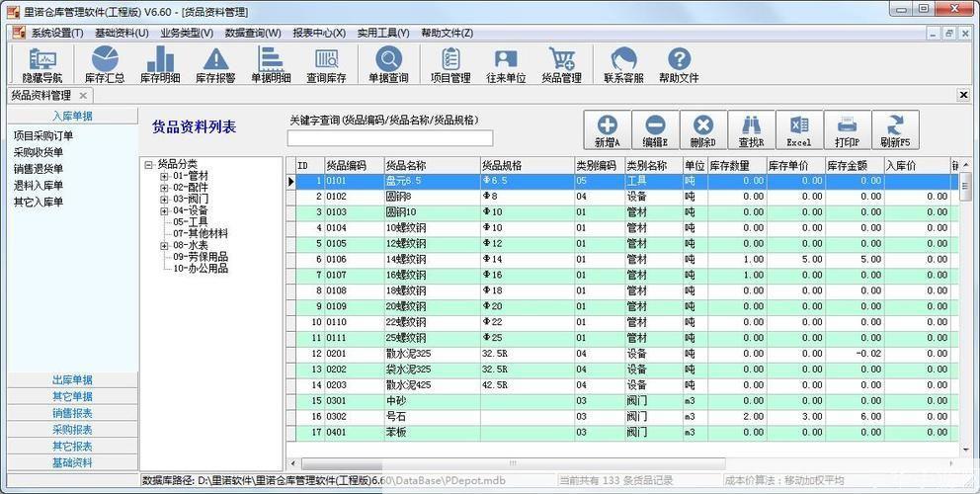Open 采购收货单 in sidebar
The width and height of the screenshot is (980, 494).
coord(39,152)
